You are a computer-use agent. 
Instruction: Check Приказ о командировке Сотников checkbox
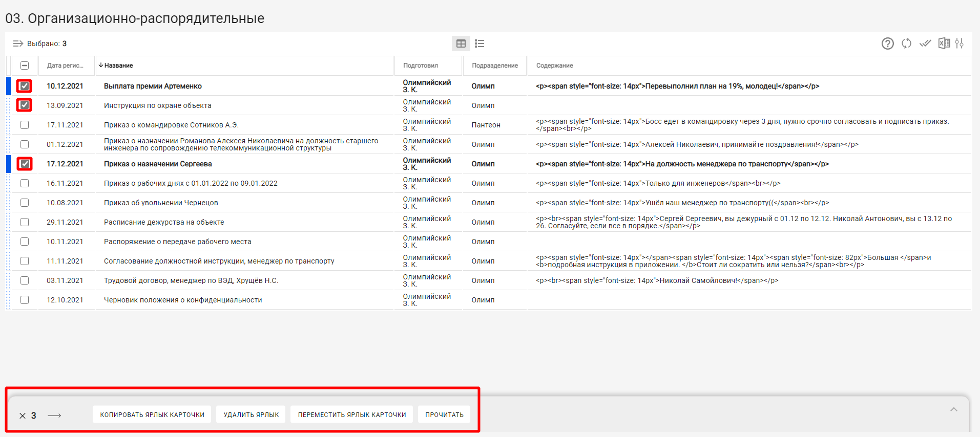coord(25,125)
